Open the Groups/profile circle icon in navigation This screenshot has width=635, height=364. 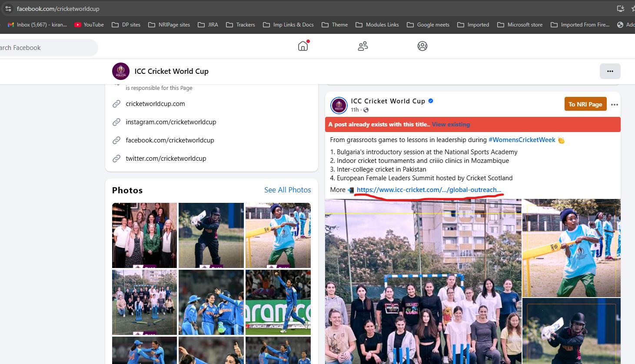422,46
